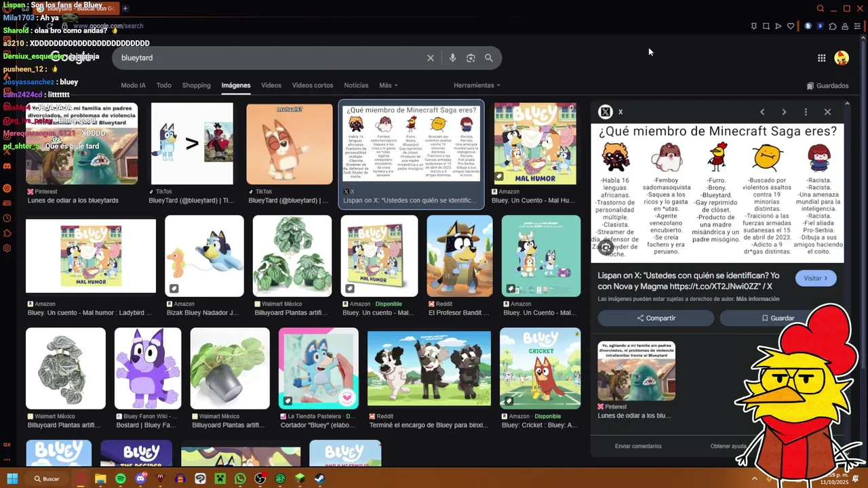Viewport: 868px width, 488px height.
Task: Switch to the Shopping tab
Action: point(196,85)
